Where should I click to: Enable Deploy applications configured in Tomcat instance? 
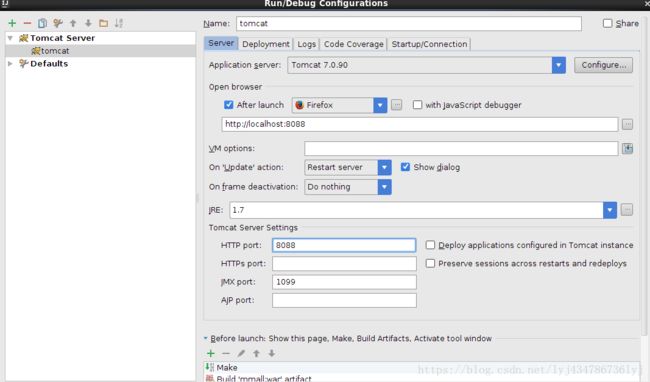pos(430,245)
